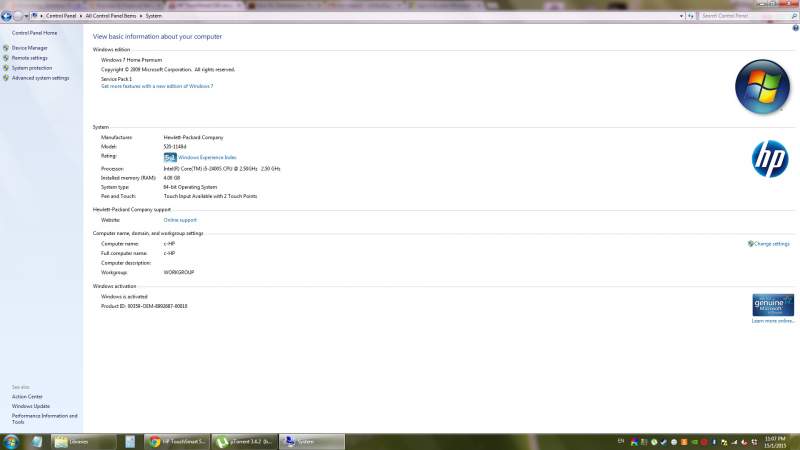
Task: Open Remote settings link
Action: tap(30, 58)
